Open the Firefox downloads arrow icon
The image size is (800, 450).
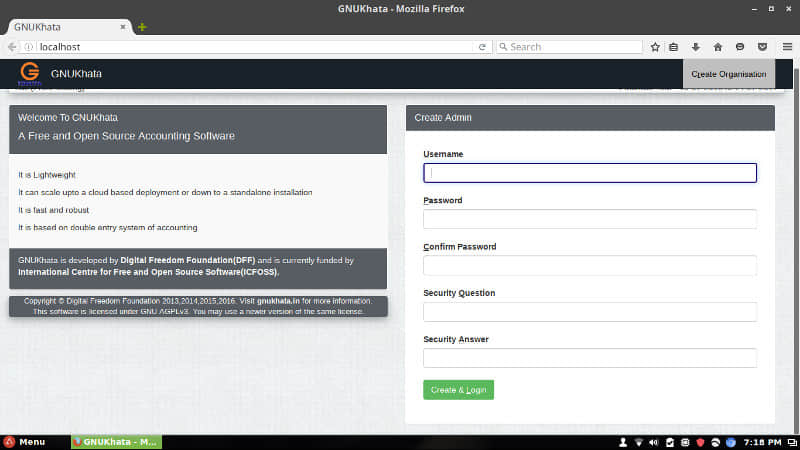(695, 47)
